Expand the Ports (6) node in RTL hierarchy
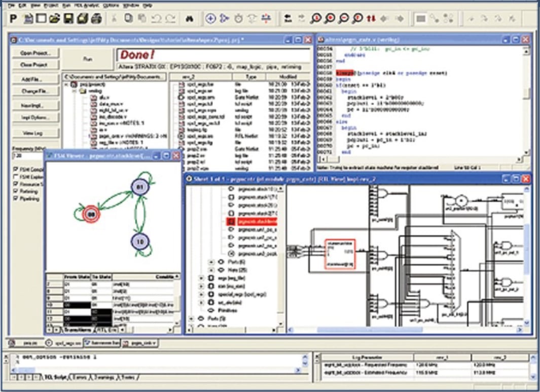Image resolution: width=540 pixels, height=392 pixels. [211, 262]
